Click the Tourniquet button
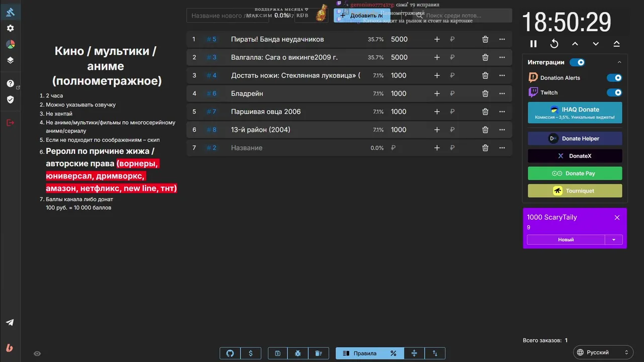The width and height of the screenshot is (644, 362). (575, 191)
